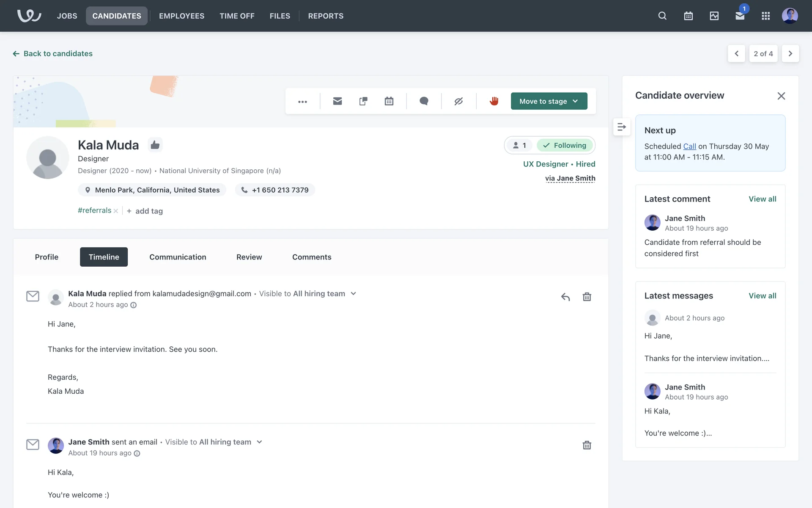Toggle candidate visibility with the crossed eye icon
812x508 pixels.
(458, 101)
